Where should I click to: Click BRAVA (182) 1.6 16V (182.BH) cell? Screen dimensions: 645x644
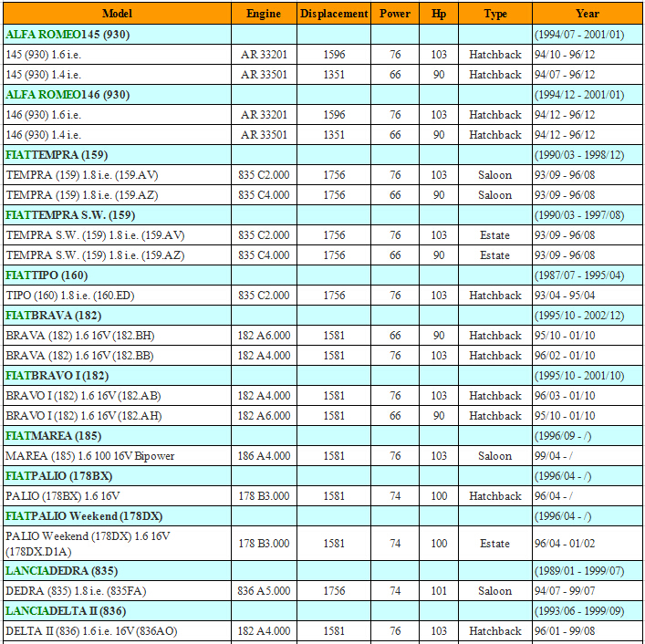click(117, 336)
